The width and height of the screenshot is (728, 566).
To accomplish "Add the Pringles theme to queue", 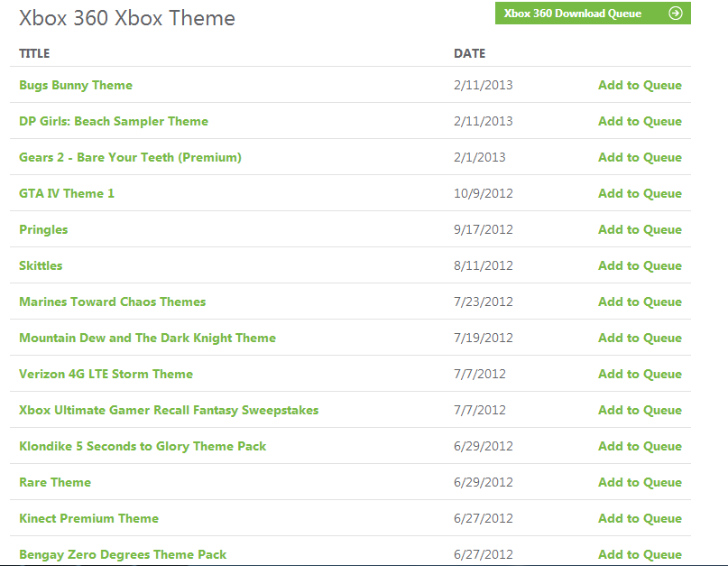I will [x=640, y=229].
